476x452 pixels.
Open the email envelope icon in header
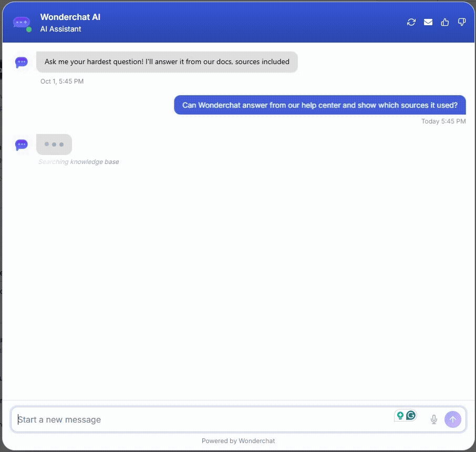click(428, 22)
